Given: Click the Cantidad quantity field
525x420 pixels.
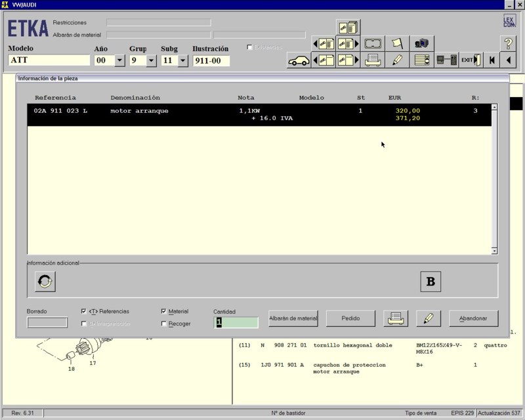Looking at the screenshot, I should (236, 322).
